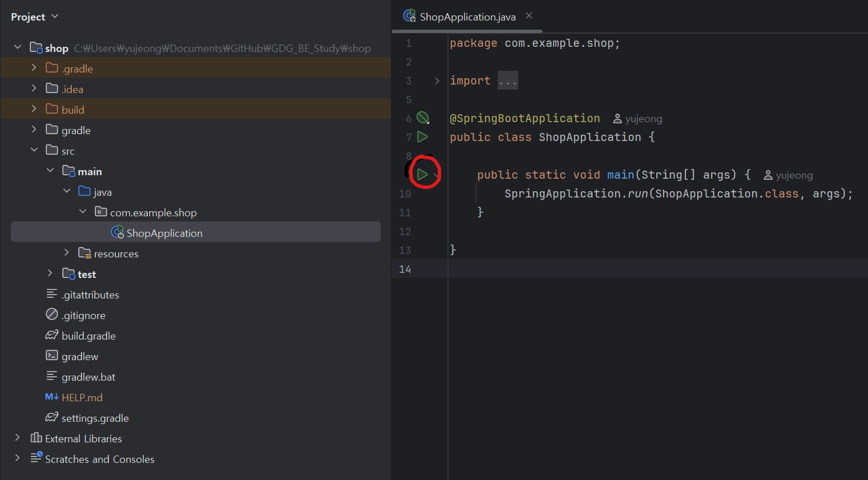Select the gradlew.bat file
Image resolution: width=868 pixels, height=480 pixels.
(x=88, y=377)
